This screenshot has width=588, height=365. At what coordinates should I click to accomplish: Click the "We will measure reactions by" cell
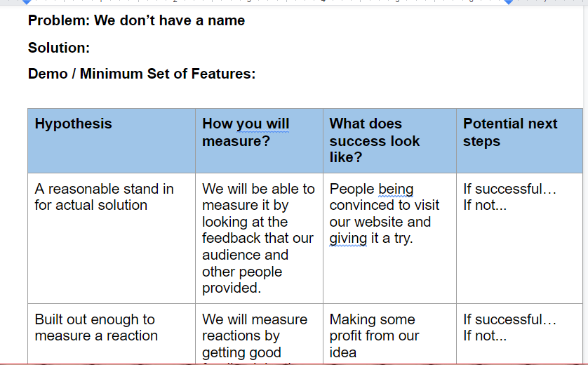259,333
